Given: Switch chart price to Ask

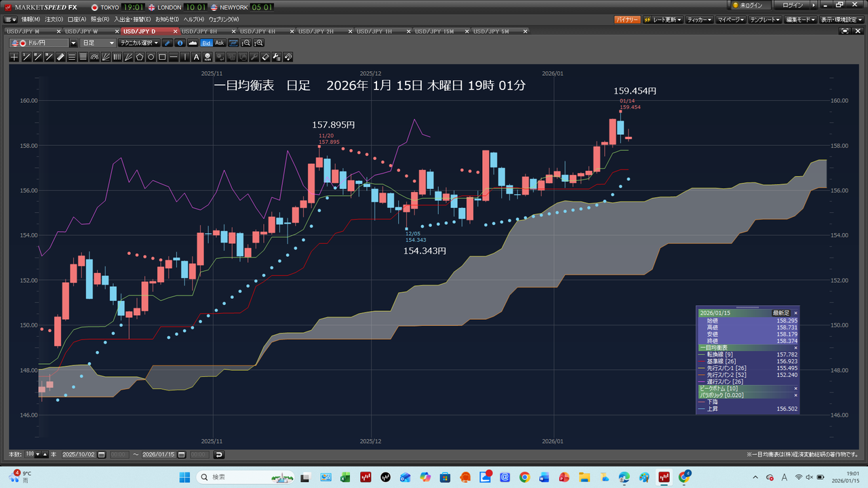Looking at the screenshot, I should point(220,43).
